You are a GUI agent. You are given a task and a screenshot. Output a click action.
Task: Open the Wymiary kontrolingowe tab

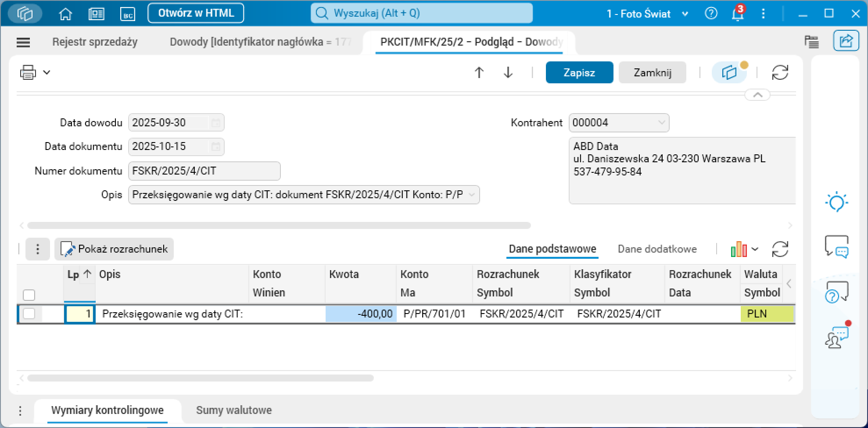[108, 410]
